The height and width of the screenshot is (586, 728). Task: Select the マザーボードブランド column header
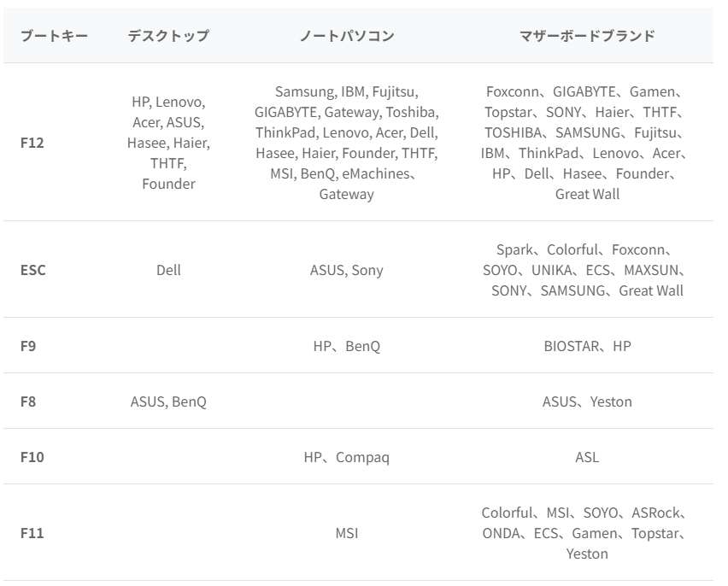[x=587, y=36]
